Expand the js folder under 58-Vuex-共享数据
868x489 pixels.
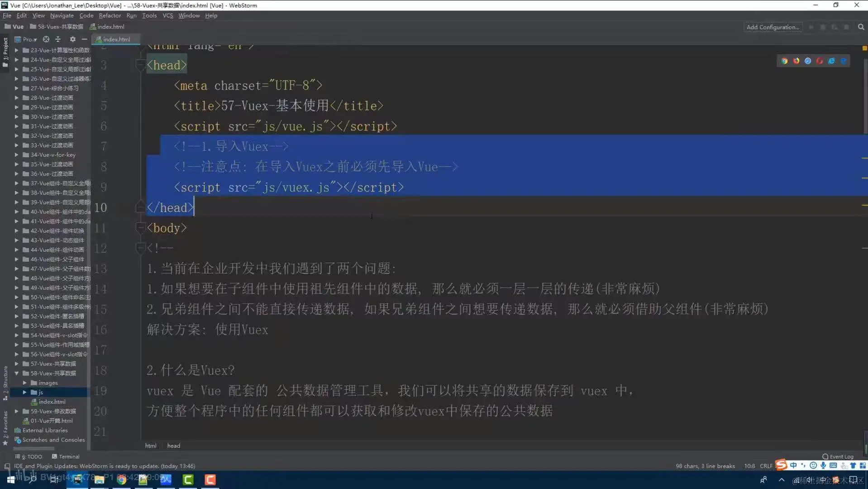(25, 392)
